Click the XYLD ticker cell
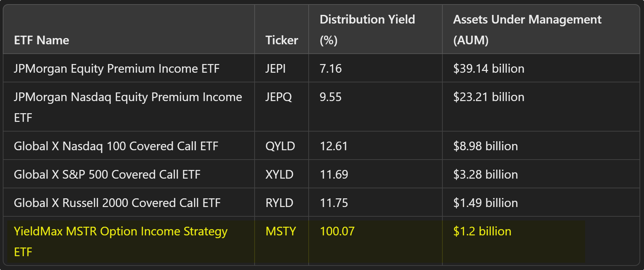 (279, 174)
